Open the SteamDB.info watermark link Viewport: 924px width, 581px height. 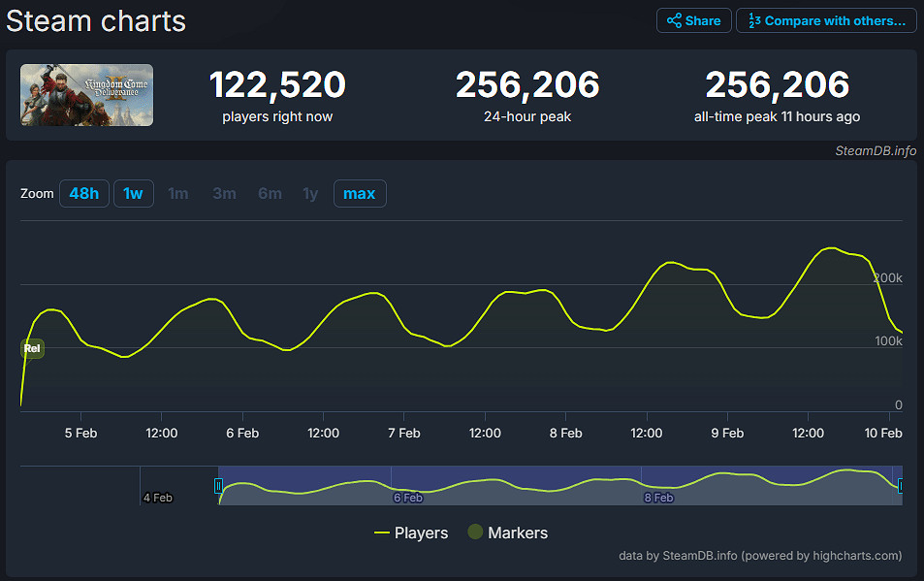point(876,150)
